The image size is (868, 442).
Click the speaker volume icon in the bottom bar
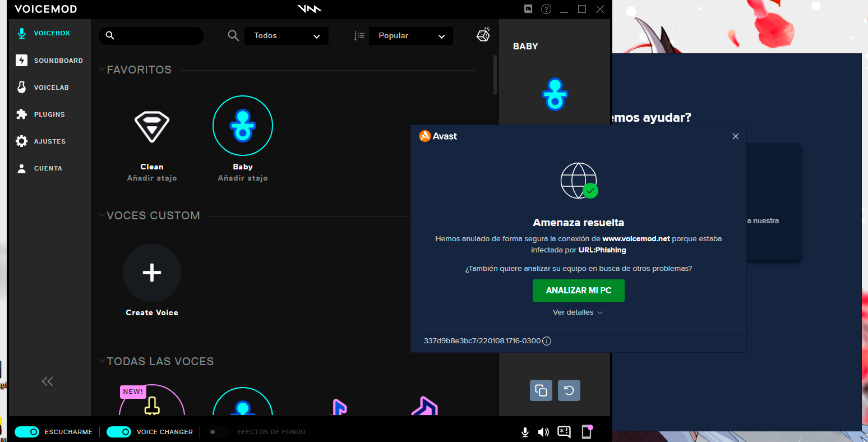click(543, 432)
